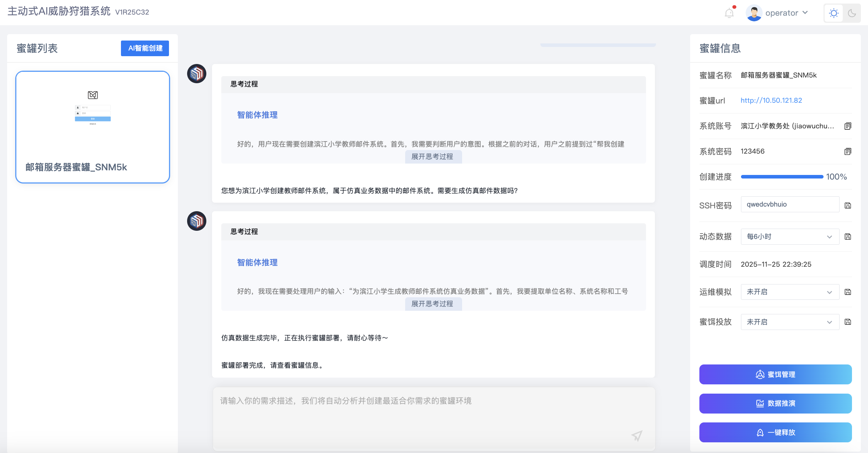
Task: Open the operator user menu
Action: pyautogui.click(x=781, y=13)
